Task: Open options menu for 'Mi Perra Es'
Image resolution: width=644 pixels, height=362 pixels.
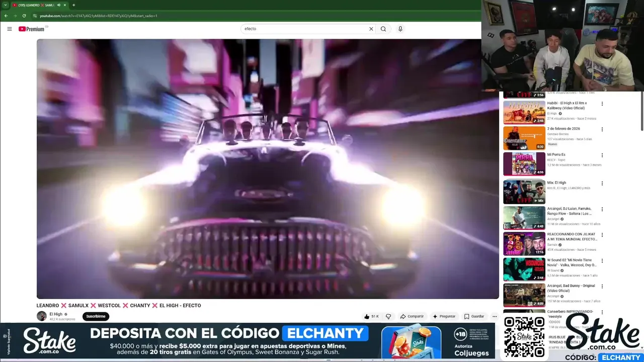Action: click(x=602, y=155)
